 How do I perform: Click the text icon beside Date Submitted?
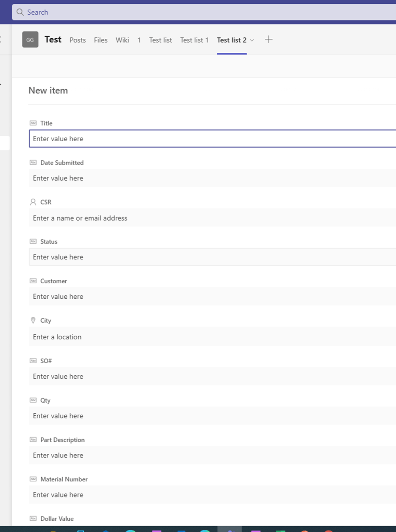coord(33,163)
